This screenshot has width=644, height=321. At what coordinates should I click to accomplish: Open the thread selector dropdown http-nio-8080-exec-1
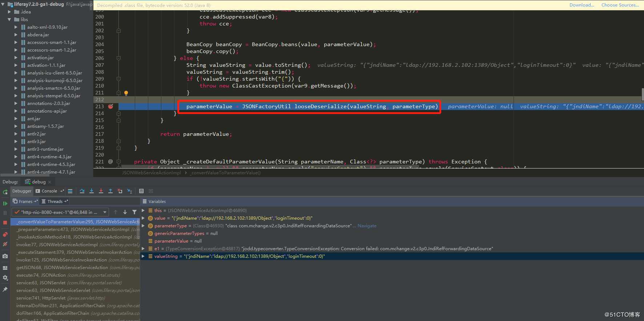coord(60,212)
